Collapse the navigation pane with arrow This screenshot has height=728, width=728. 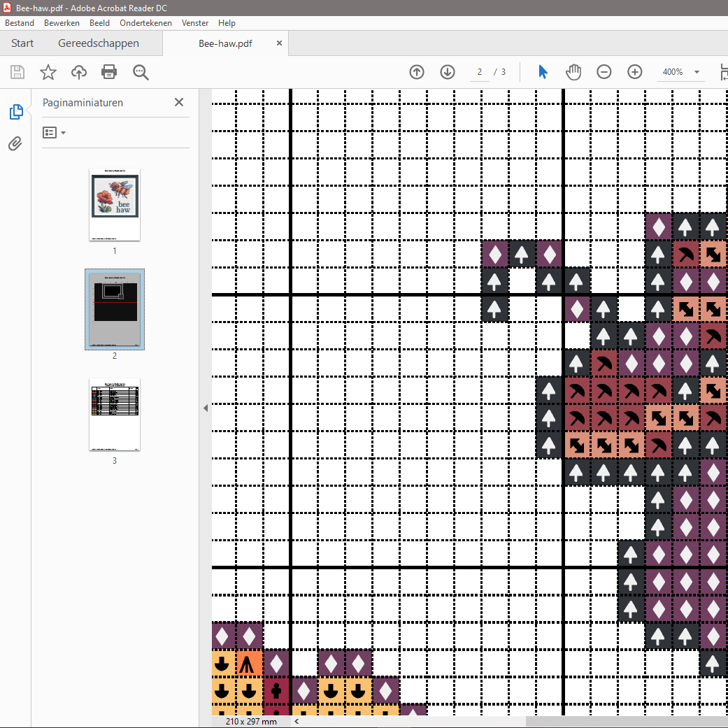[x=206, y=408]
